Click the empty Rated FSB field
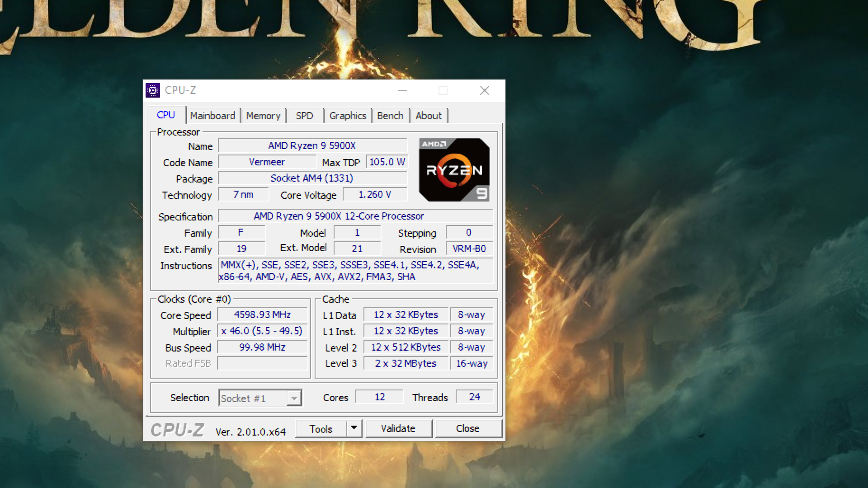This screenshot has height=488, width=868. (x=262, y=363)
